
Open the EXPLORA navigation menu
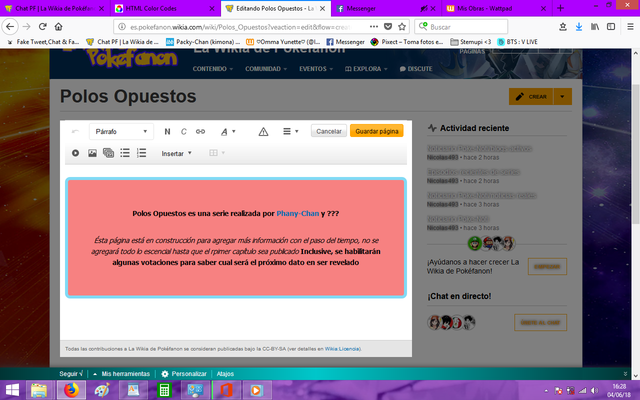tap(366, 69)
